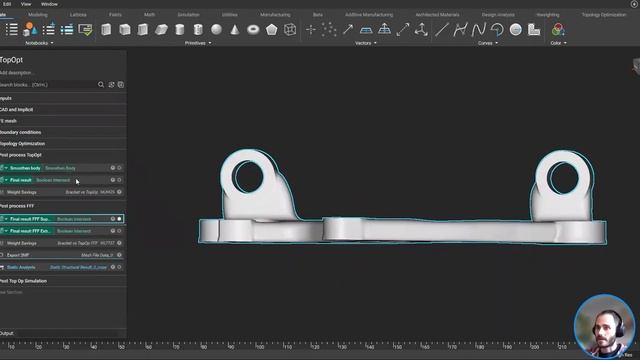The height and width of the screenshot is (360, 640).
Task: Insert a Torus primitive
Action: coord(253,29)
